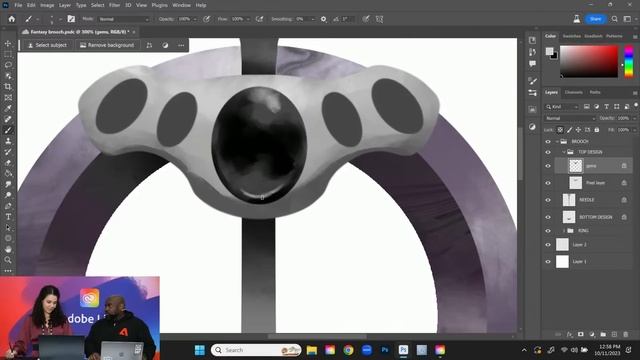Switch to the Paths tab

(595, 92)
